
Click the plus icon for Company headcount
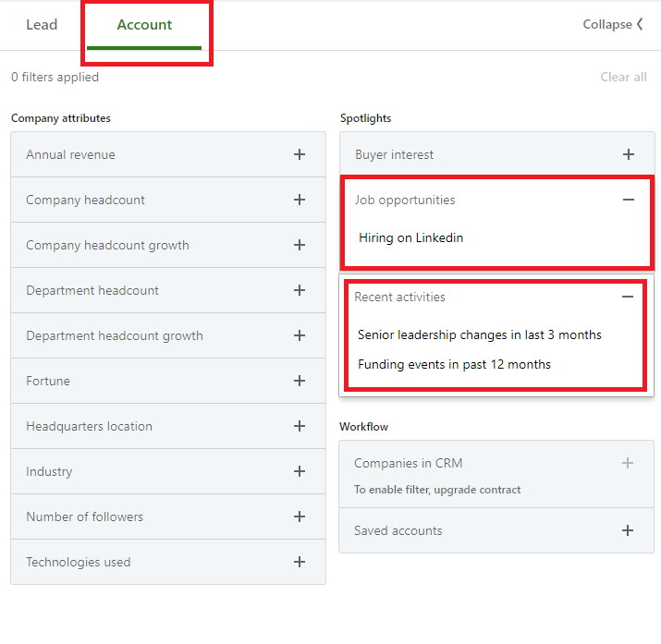(299, 200)
